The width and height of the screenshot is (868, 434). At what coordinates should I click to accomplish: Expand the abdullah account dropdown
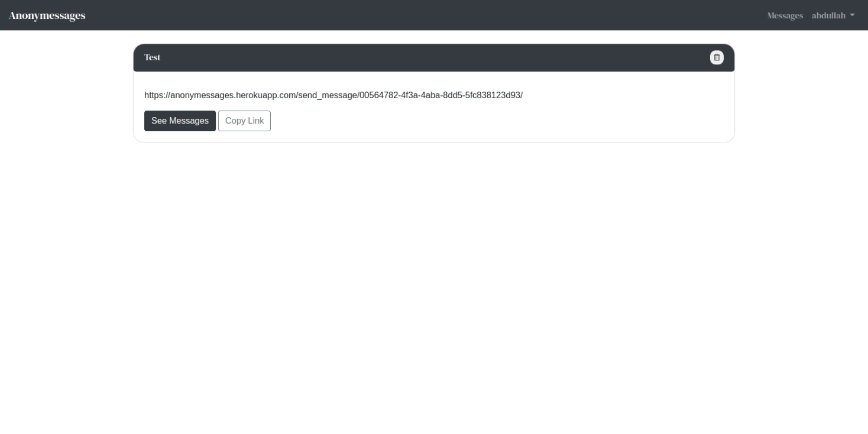click(x=833, y=15)
